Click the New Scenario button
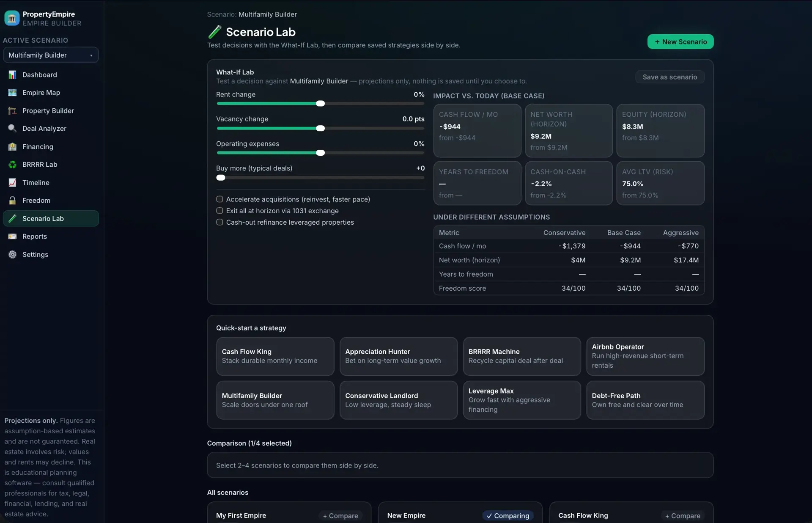This screenshot has height=523, width=812. pyautogui.click(x=680, y=41)
